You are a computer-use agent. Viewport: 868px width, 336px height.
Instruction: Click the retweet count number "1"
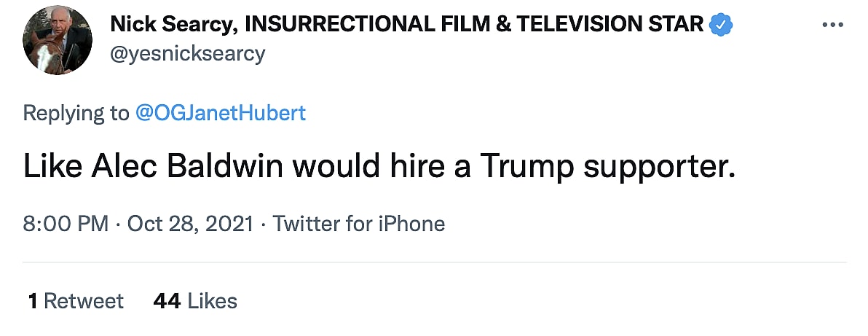point(33,300)
